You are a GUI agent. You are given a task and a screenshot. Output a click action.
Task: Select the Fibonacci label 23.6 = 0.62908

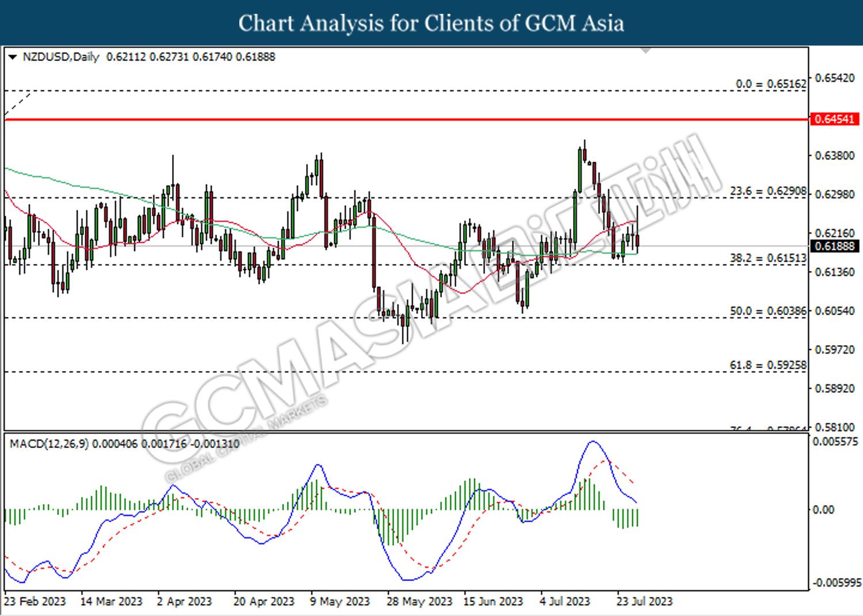click(x=768, y=191)
